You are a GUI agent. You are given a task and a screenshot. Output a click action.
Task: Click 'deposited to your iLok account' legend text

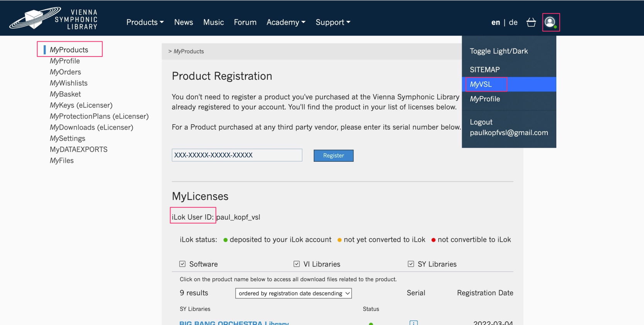tap(280, 240)
